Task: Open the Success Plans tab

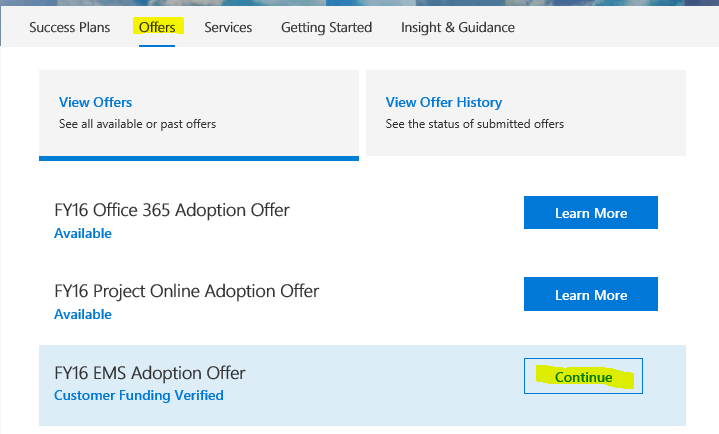Action: tap(69, 27)
